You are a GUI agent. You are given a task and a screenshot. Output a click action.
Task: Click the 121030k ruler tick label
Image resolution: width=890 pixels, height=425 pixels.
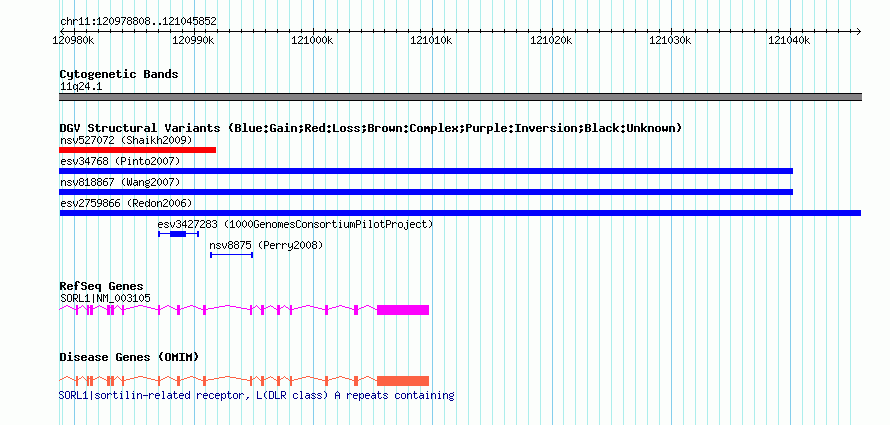click(670, 40)
